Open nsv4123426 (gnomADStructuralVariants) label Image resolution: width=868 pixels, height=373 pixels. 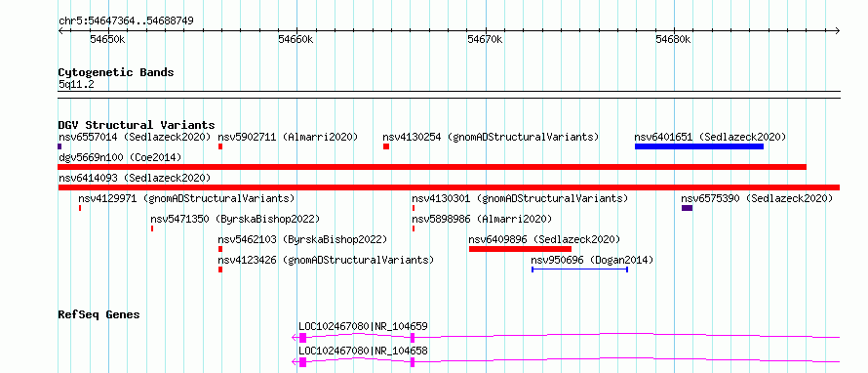326,260
